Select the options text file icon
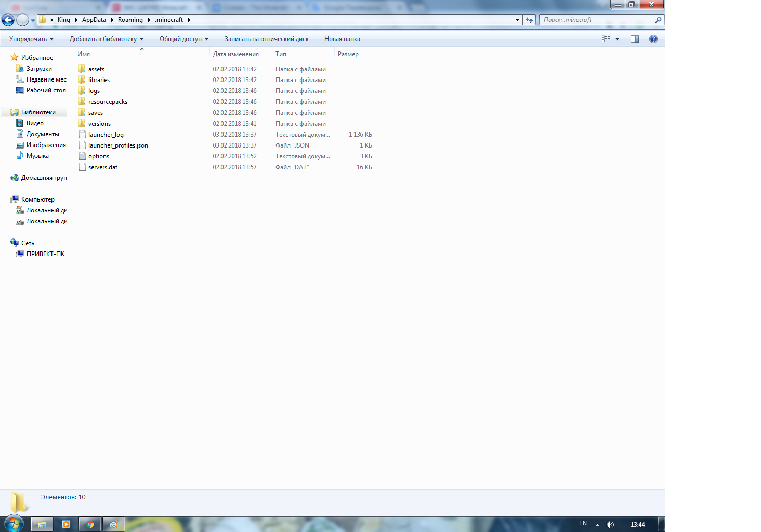Viewport: 761px width, 532px height. (x=82, y=156)
